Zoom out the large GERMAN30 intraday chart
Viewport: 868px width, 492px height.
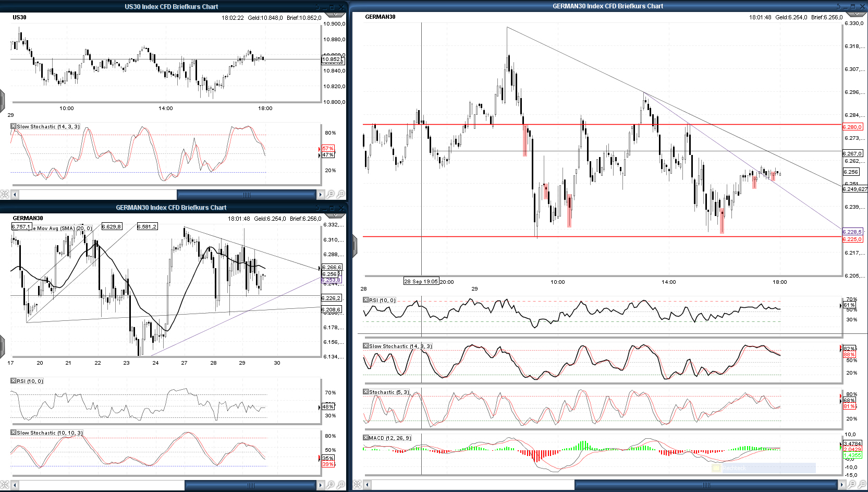click(852, 485)
